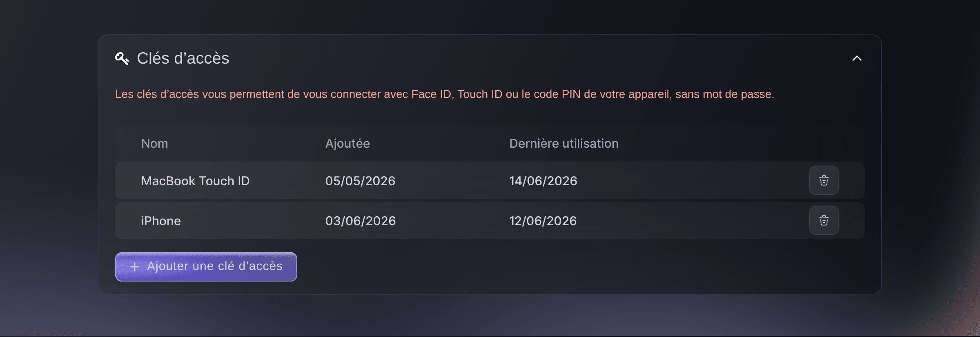Image resolution: width=980 pixels, height=337 pixels.
Task: Click the 03/06/2026 added date
Action: pos(360,221)
